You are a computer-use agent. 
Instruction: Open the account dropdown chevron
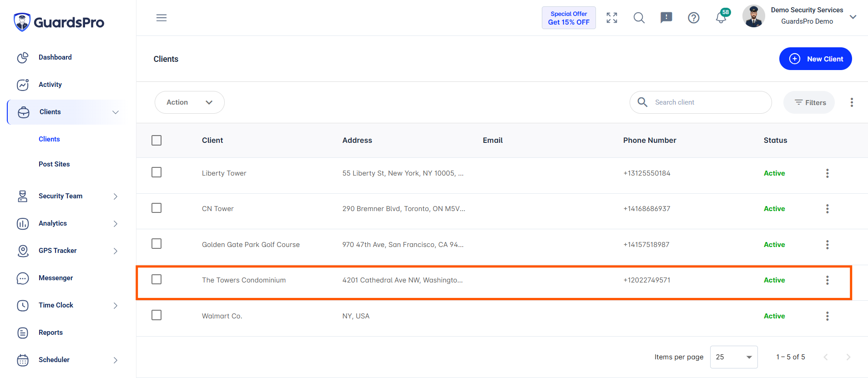853,17
